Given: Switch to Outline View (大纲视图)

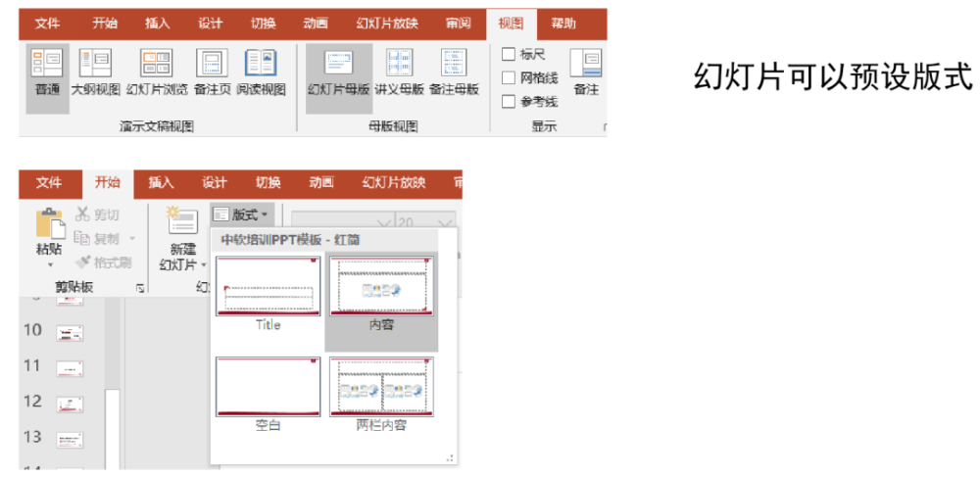Looking at the screenshot, I should tap(95, 73).
